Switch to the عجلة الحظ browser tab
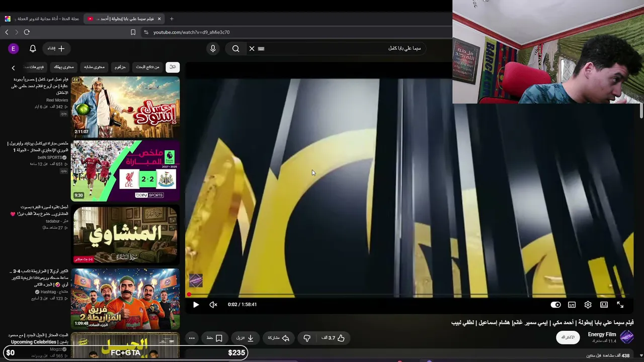 [43, 19]
